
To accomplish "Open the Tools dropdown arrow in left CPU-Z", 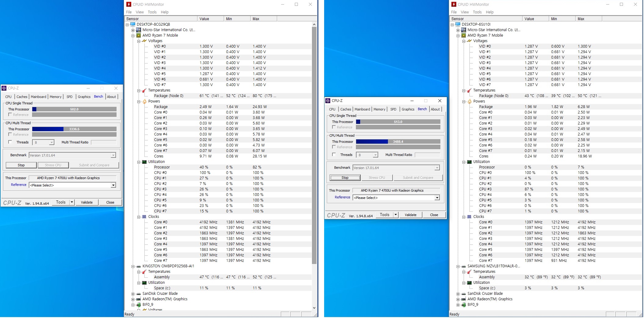I will click(x=72, y=202).
